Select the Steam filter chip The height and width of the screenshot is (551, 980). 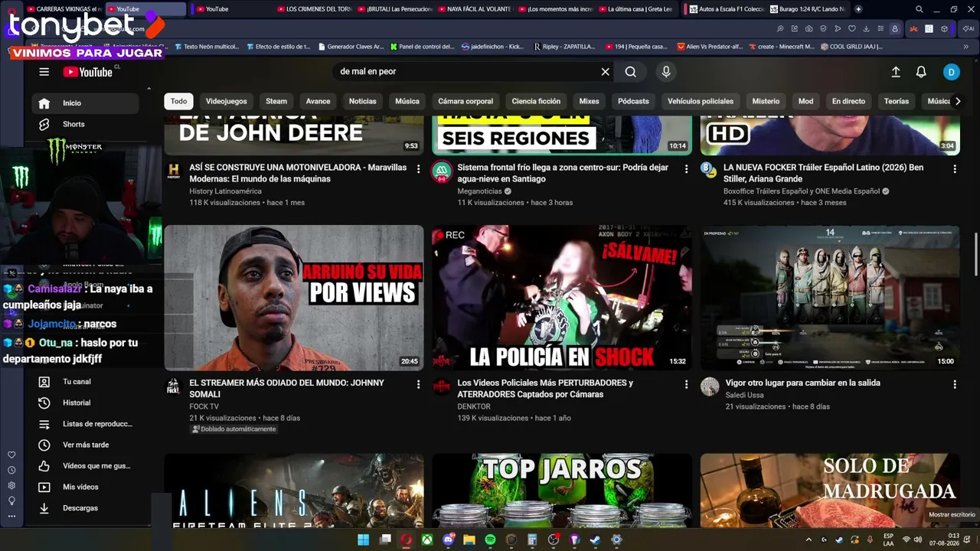coord(276,101)
